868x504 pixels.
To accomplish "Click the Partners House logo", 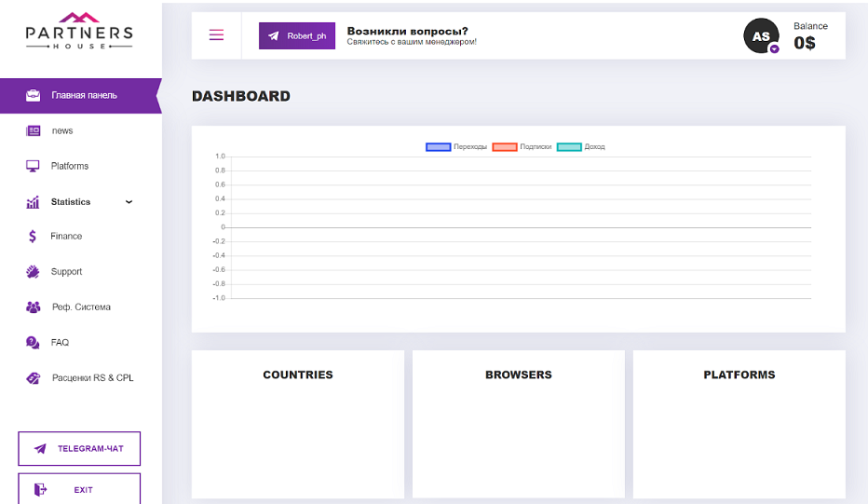I will (x=79, y=31).
